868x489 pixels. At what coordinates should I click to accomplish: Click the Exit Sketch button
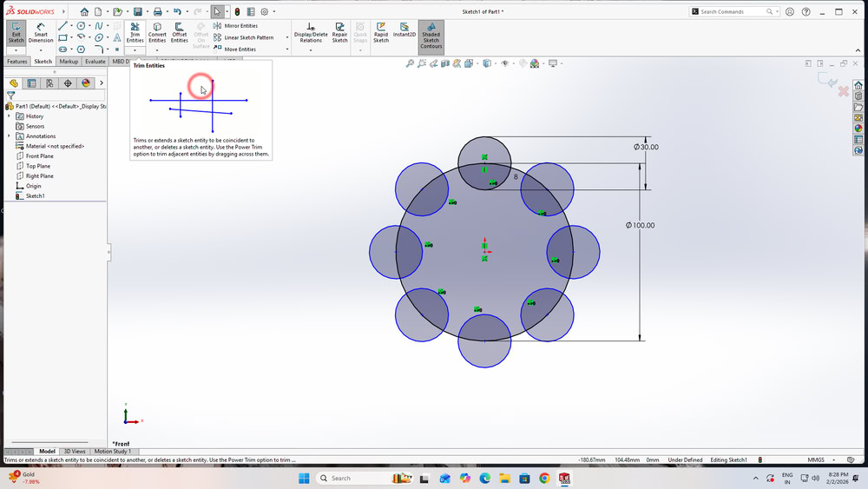(x=16, y=33)
